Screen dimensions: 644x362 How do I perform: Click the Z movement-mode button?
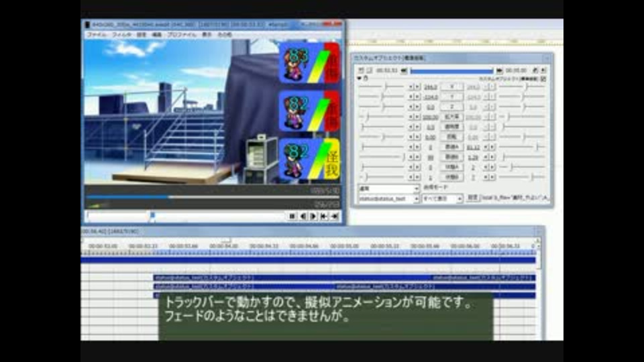point(451,107)
